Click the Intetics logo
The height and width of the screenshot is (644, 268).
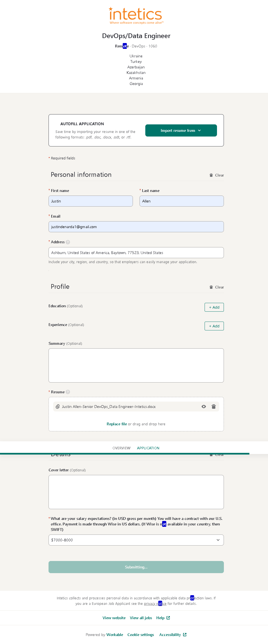coord(136,15)
